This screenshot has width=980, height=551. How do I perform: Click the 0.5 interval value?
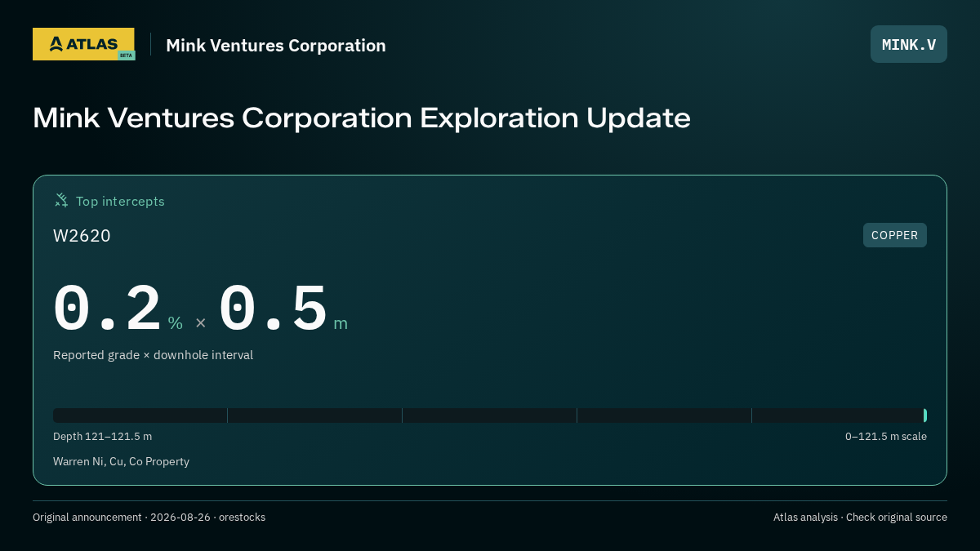point(274,309)
